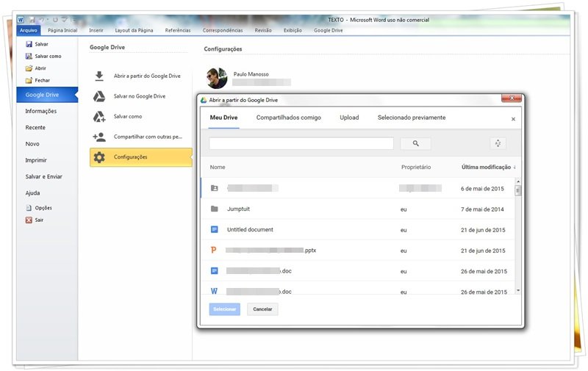Click the date 21 de jun de 2015 in the .pptx row
The width and height of the screenshot is (588, 371).
point(483,251)
